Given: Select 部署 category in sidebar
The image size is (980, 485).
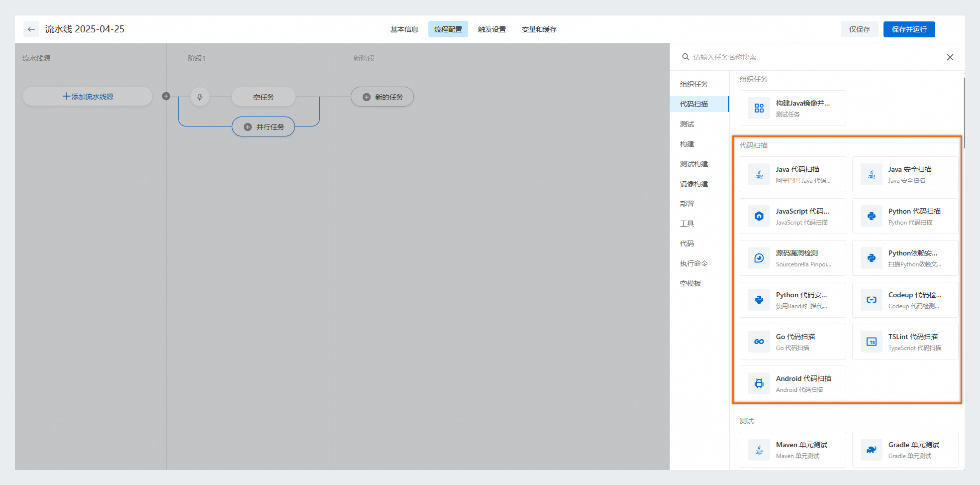Looking at the screenshot, I should [699, 204].
